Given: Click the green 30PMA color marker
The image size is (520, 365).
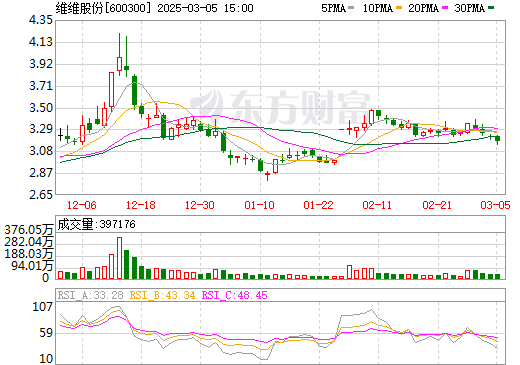Looking at the screenshot, I should (x=490, y=8).
